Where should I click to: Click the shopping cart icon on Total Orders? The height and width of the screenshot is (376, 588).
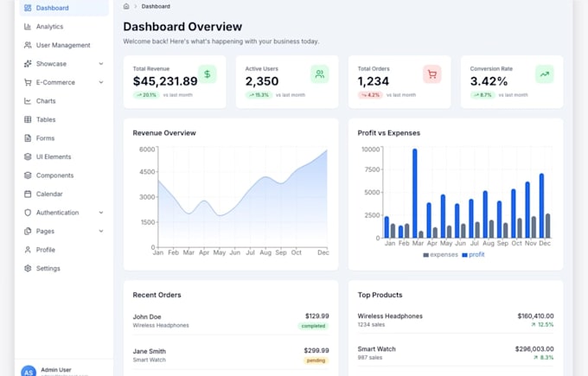click(432, 74)
